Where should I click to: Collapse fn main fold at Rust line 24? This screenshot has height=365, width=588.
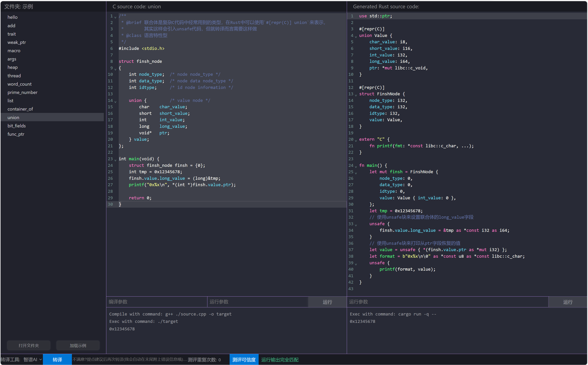point(356,167)
